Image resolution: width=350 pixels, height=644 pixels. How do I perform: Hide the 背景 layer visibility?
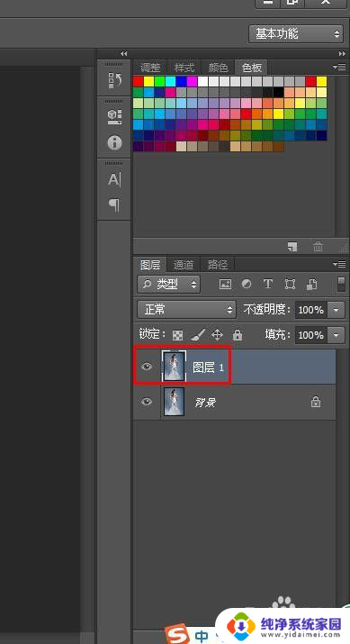click(x=147, y=402)
